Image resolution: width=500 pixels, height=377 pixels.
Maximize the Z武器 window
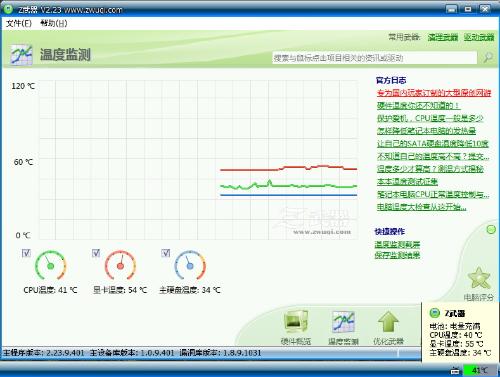pos(468,9)
